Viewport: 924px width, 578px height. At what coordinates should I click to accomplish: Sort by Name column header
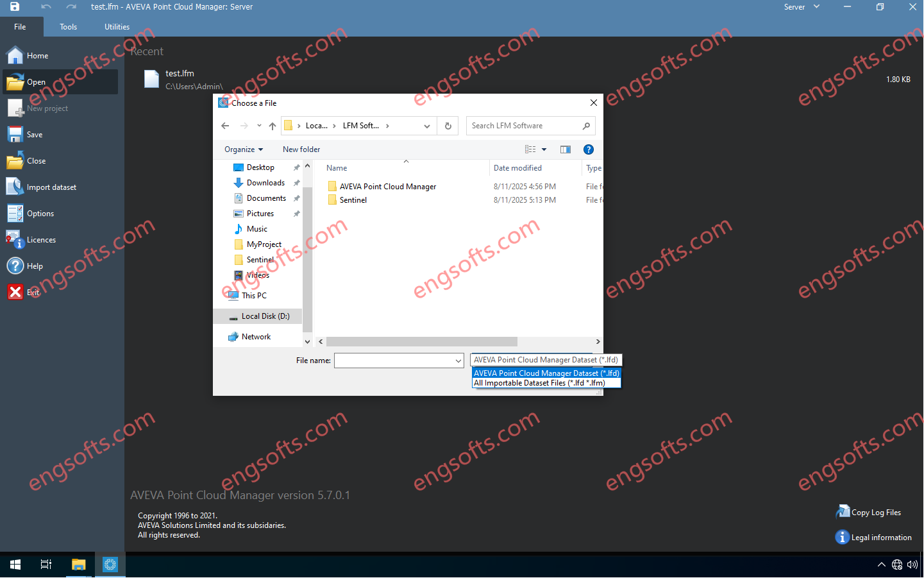(337, 168)
